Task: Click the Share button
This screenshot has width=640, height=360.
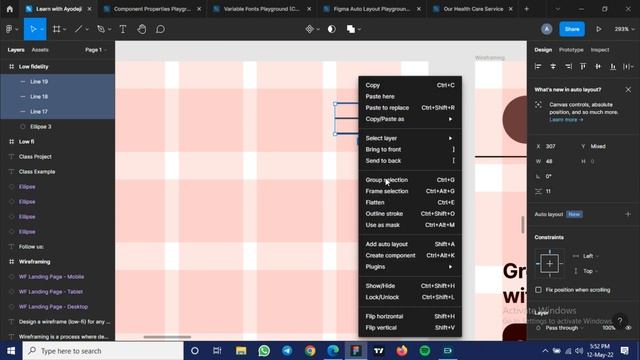Action: click(x=572, y=29)
